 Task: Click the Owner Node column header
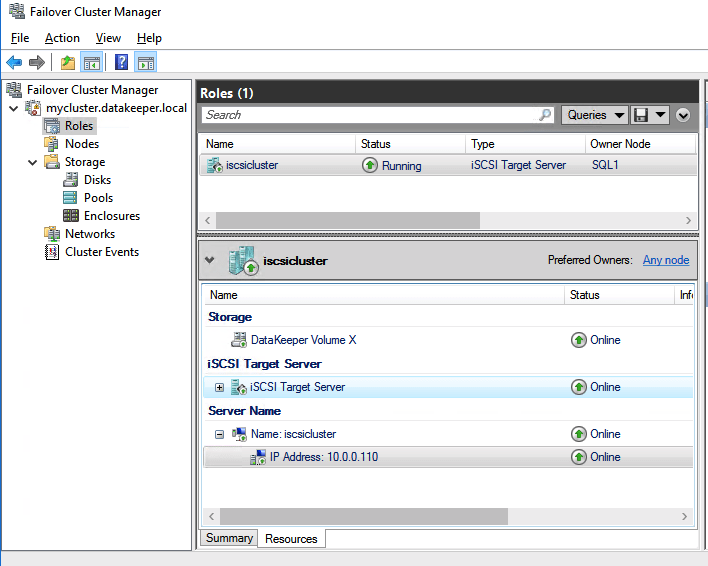pos(620,144)
